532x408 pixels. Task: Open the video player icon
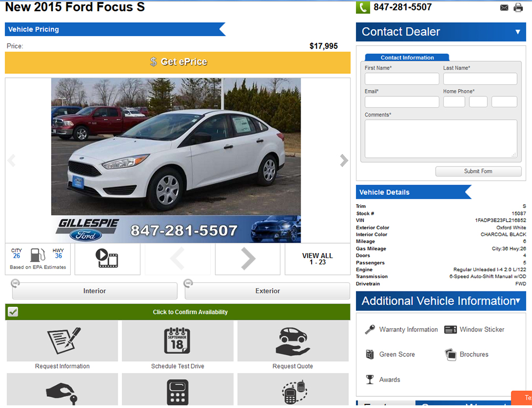pos(107,259)
